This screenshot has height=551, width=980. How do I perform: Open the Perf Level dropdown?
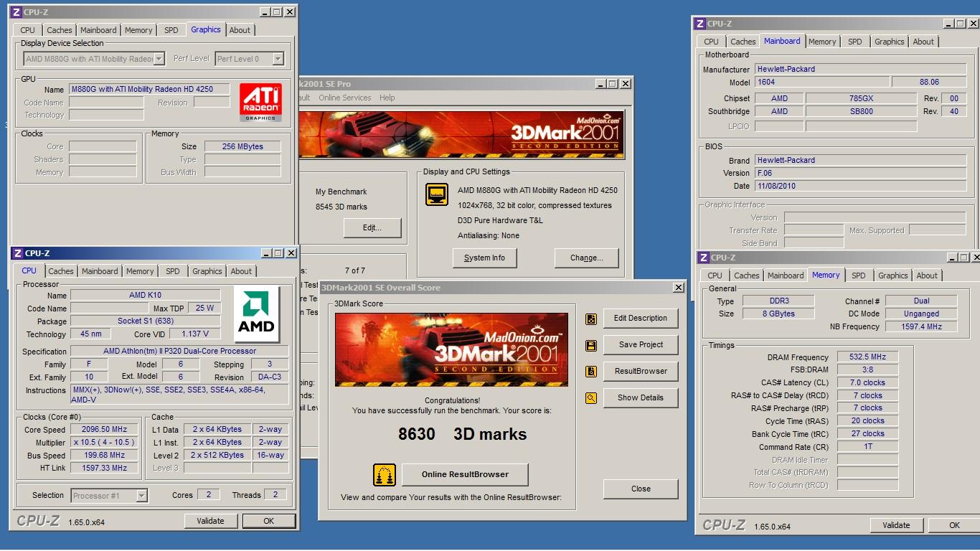tap(278, 59)
